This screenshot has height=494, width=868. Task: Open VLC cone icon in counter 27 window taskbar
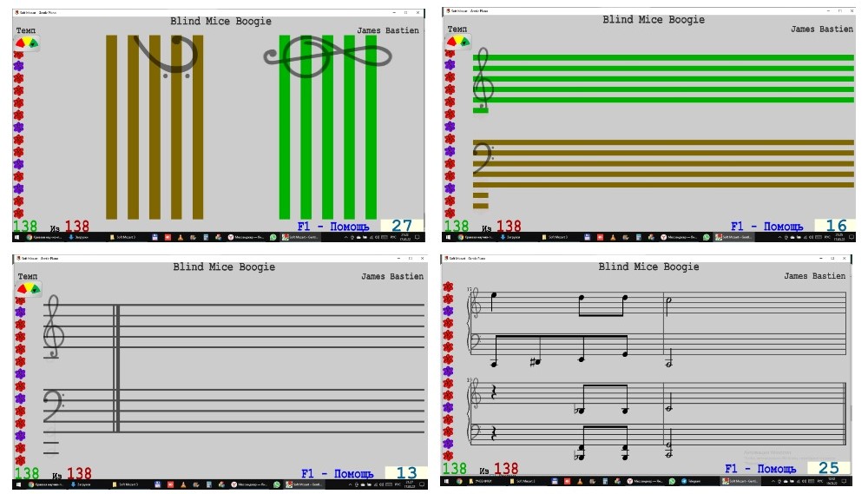(180, 237)
